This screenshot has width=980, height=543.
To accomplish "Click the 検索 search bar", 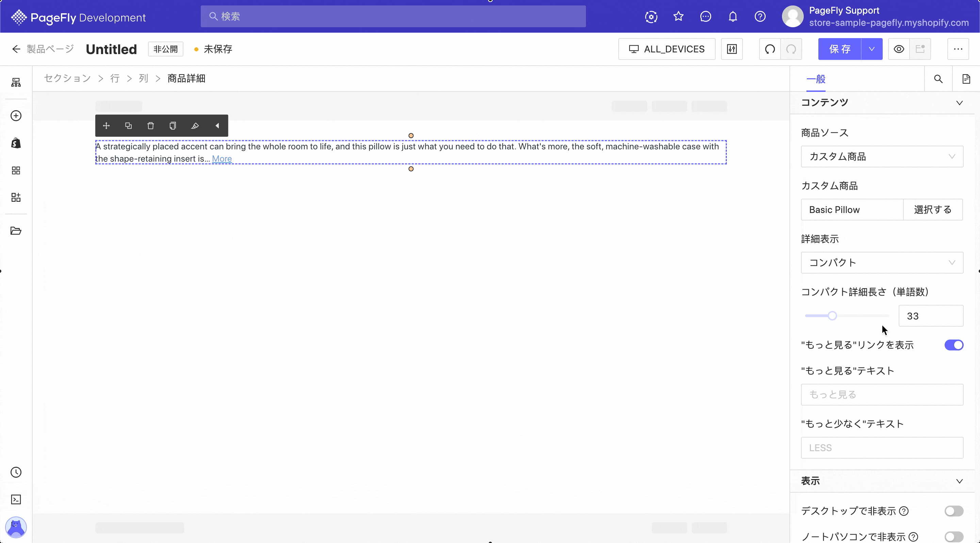I will (393, 16).
